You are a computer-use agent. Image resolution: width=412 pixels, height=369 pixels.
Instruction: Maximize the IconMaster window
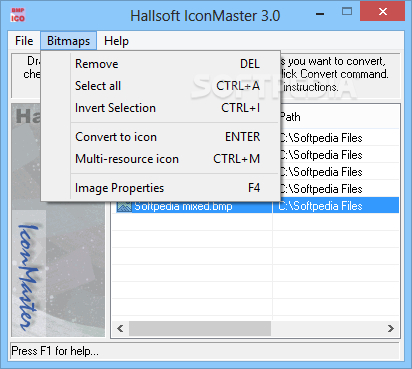coord(347,12)
